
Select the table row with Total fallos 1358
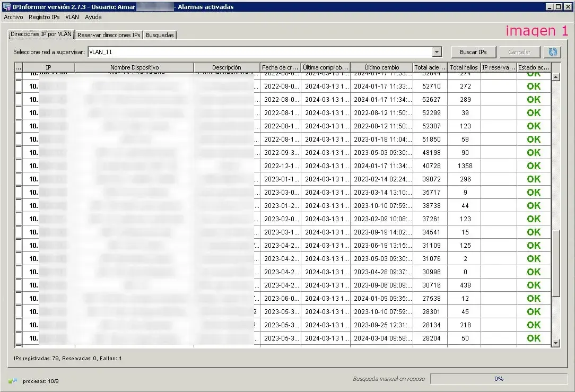[212, 165]
